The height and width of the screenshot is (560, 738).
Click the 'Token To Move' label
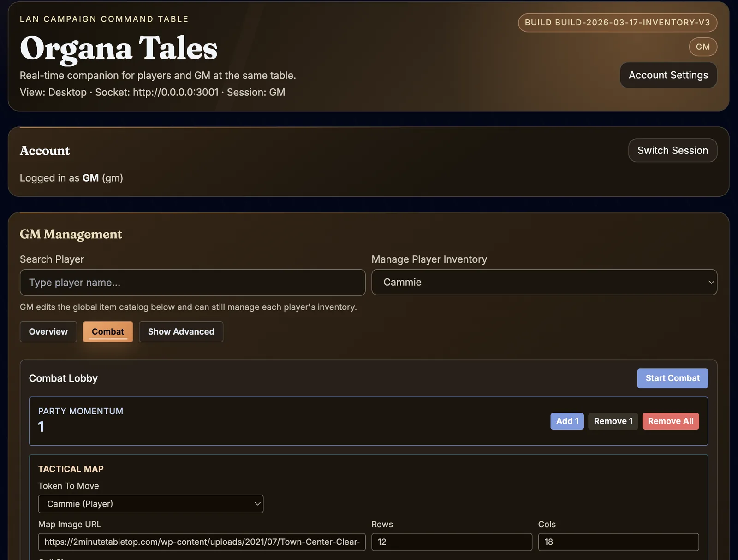(x=69, y=486)
